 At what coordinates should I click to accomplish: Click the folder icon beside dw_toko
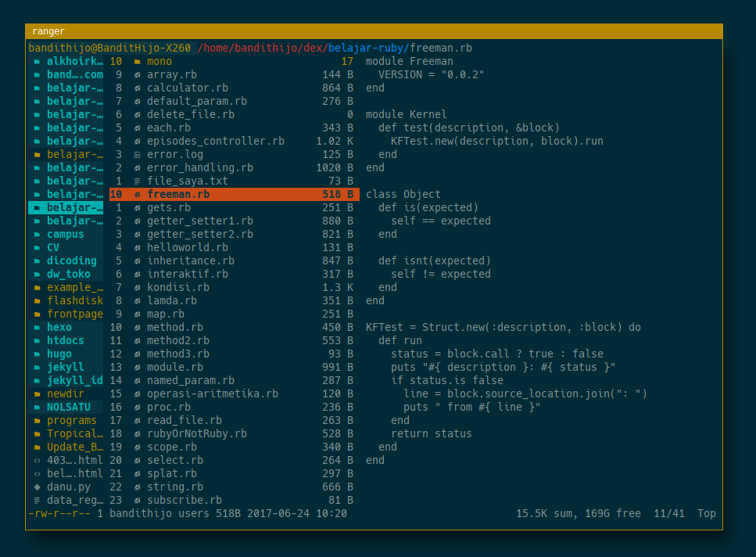(x=37, y=274)
